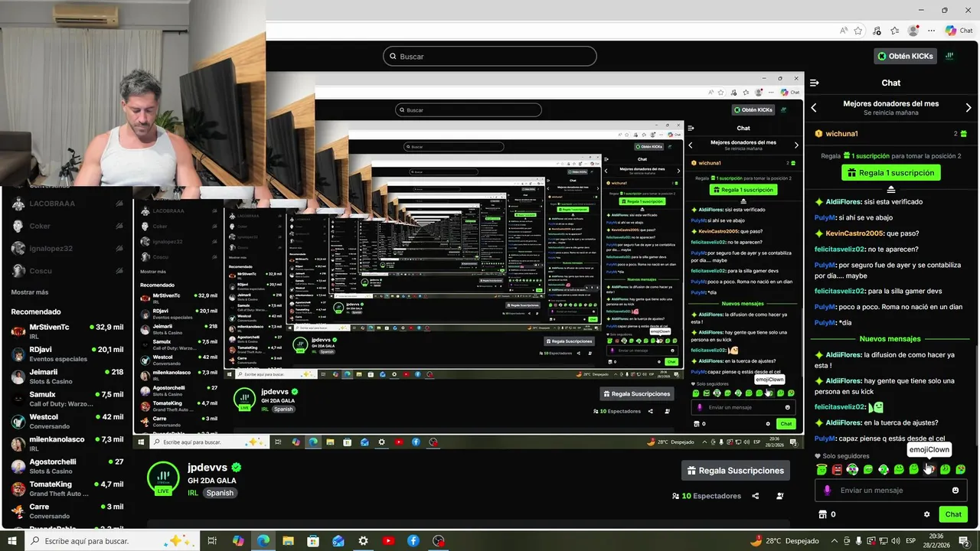Open Task View on the taskbar
The image size is (980, 551).
click(x=213, y=541)
